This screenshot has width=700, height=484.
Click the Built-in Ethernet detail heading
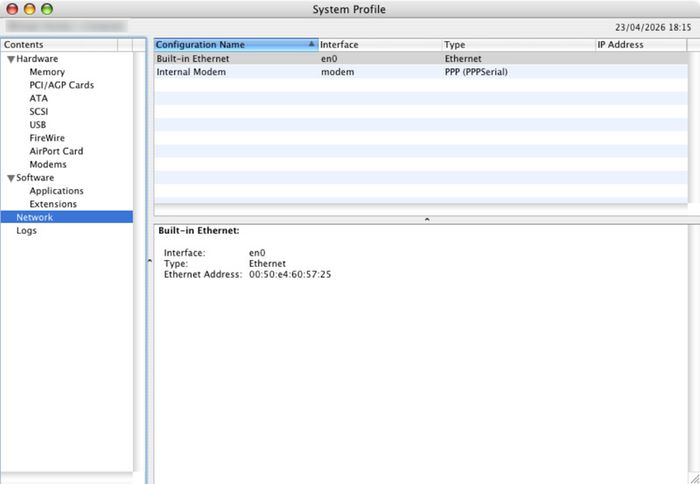coord(199,230)
